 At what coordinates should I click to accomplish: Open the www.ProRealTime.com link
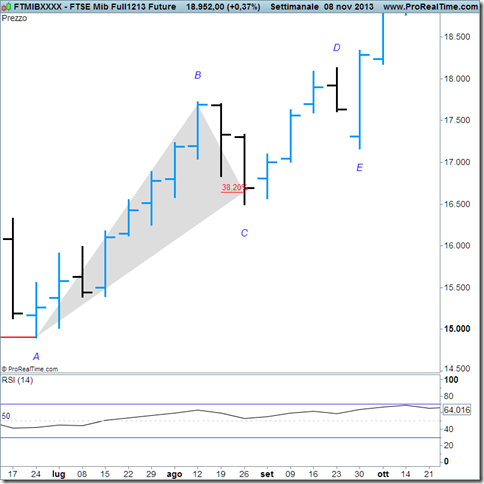pyautogui.click(x=431, y=7)
